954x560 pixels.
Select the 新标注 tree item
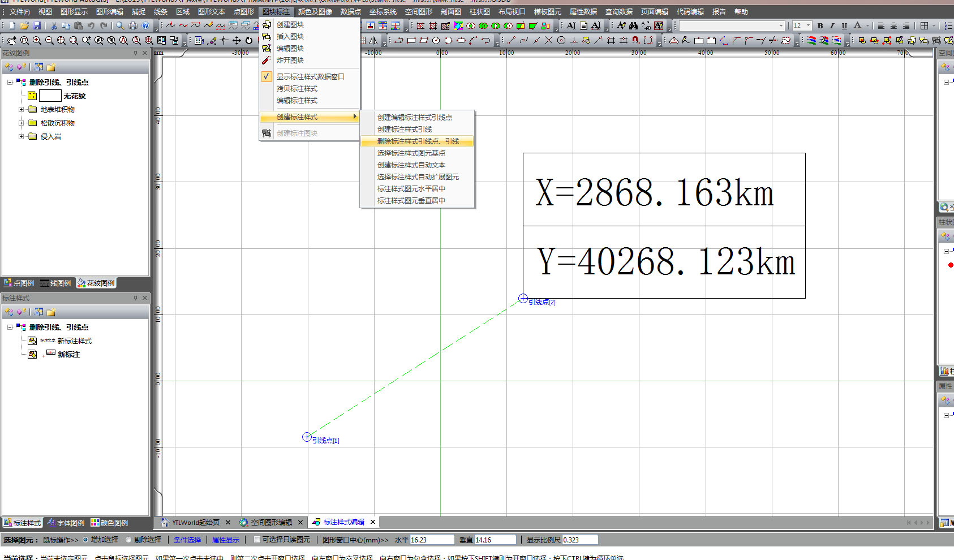[68, 355]
